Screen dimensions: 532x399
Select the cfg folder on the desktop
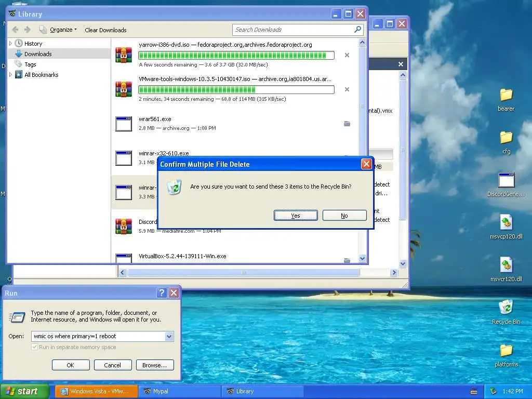point(506,142)
